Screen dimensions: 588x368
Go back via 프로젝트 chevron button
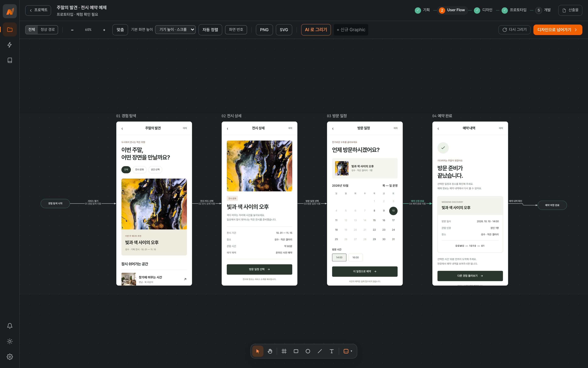pyautogui.click(x=38, y=10)
